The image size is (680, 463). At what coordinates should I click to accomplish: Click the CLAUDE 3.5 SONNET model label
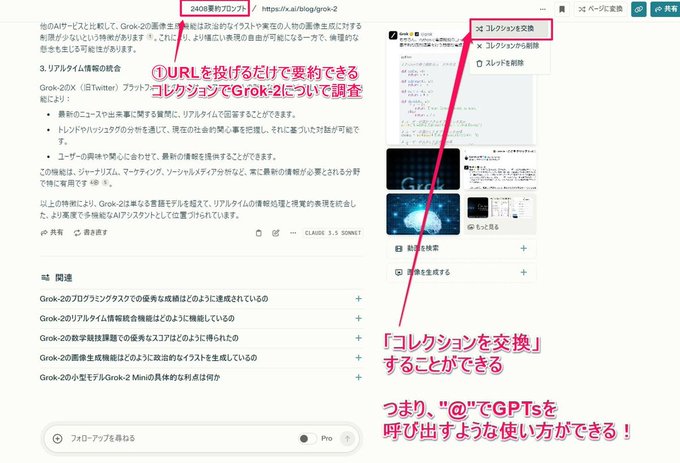[333, 233]
